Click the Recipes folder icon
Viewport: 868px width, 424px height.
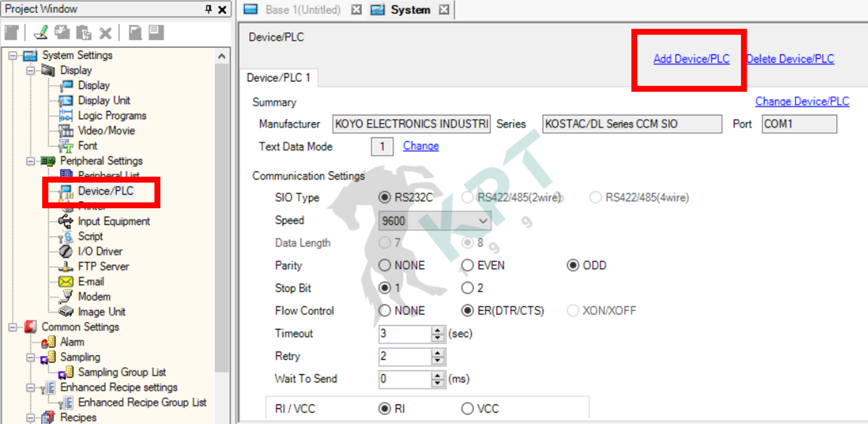tap(48, 418)
